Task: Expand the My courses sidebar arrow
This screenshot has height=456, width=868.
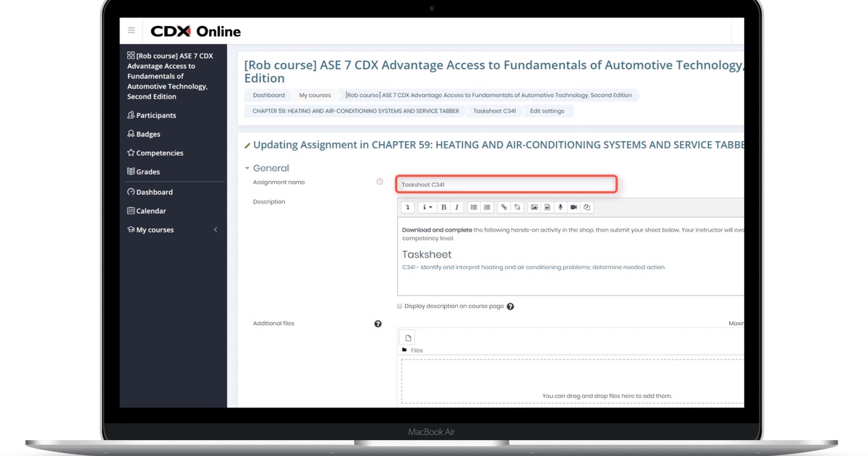Action: tap(216, 230)
